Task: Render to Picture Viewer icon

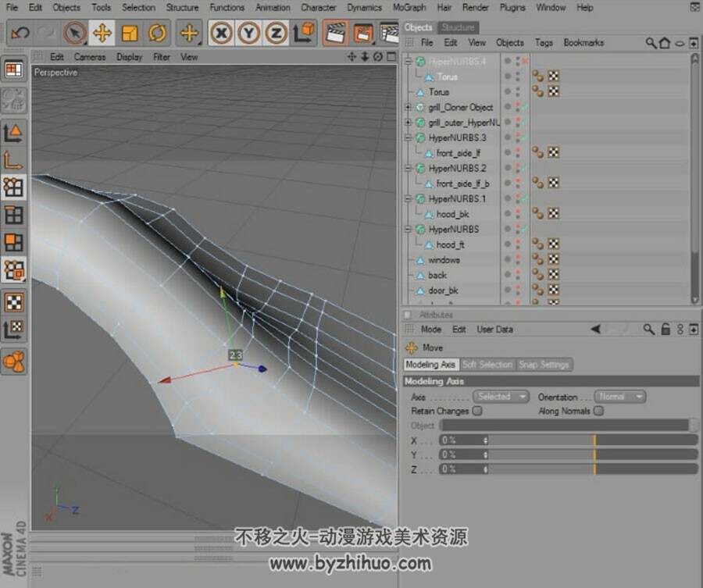Action: 363,33
